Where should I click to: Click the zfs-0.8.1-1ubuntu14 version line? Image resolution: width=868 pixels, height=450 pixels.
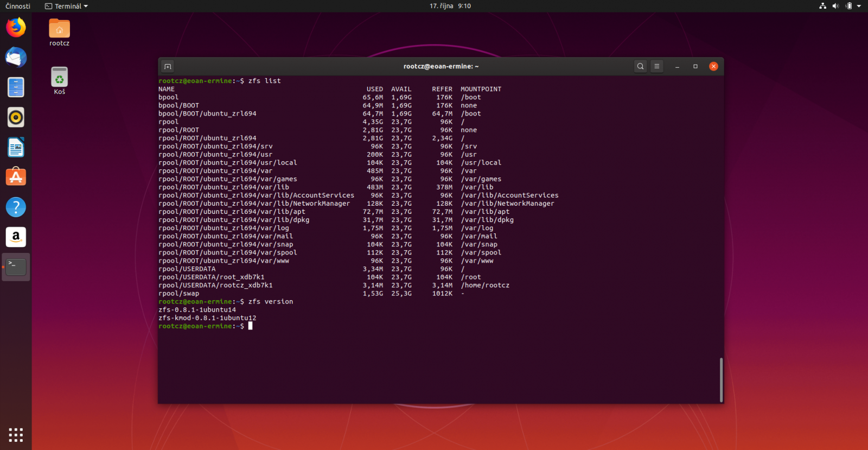click(x=197, y=309)
